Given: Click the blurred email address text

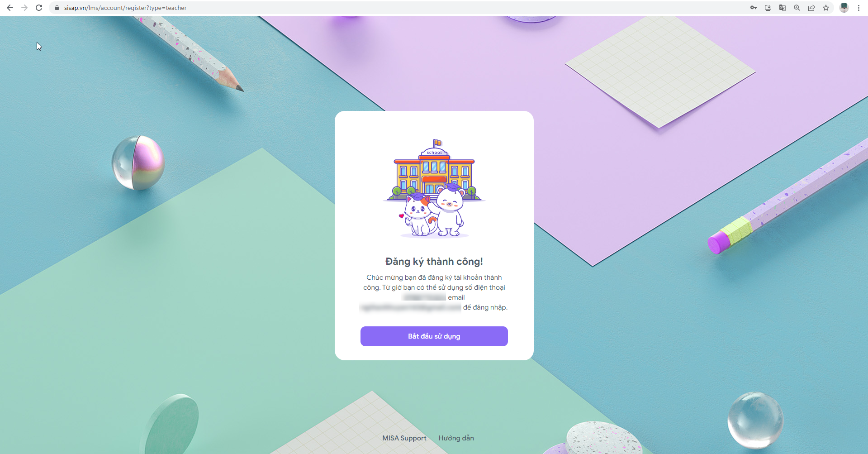Looking at the screenshot, I should pyautogui.click(x=411, y=307).
